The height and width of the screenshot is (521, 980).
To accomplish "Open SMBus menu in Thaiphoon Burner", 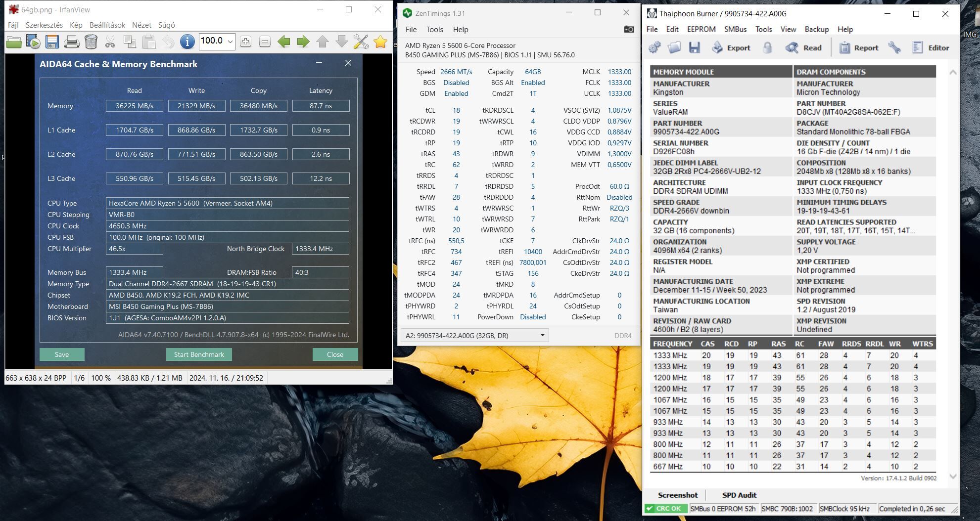I will pyautogui.click(x=736, y=29).
